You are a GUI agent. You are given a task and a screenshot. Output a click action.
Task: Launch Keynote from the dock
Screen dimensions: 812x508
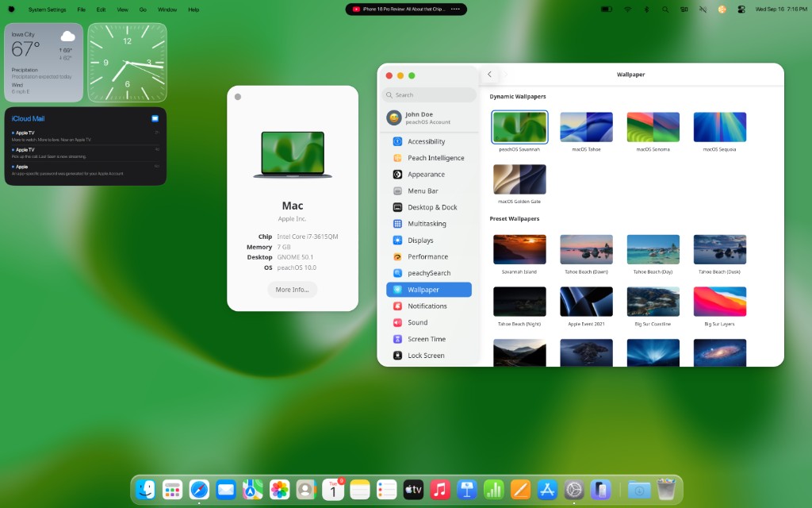[x=467, y=489]
